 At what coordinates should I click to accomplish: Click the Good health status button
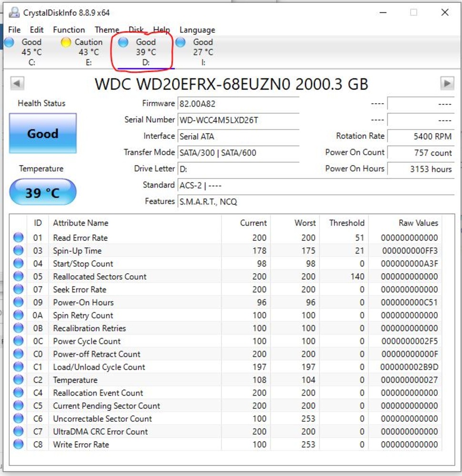tap(43, 133)
